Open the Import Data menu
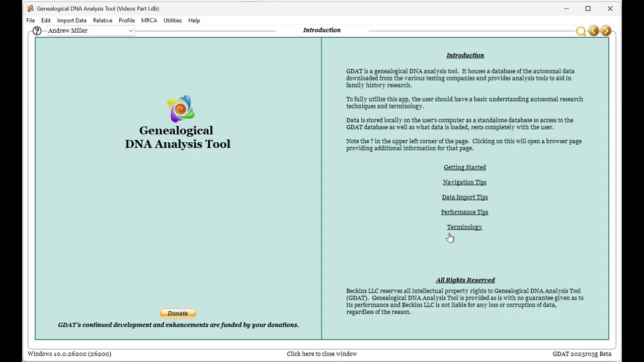Viewport: 644px width, 362px height. click(72, 21)
